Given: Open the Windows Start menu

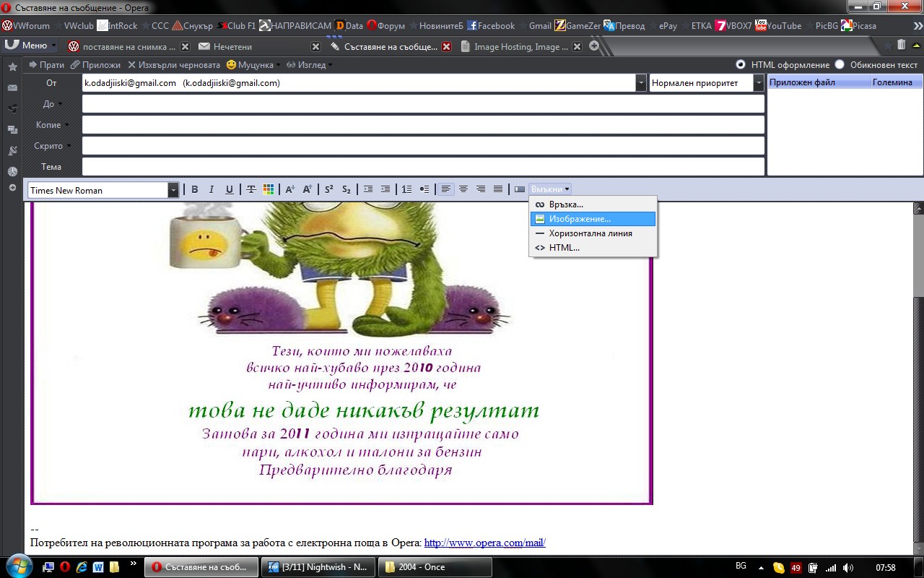Looking at the screenshot, I should [18, 566].
